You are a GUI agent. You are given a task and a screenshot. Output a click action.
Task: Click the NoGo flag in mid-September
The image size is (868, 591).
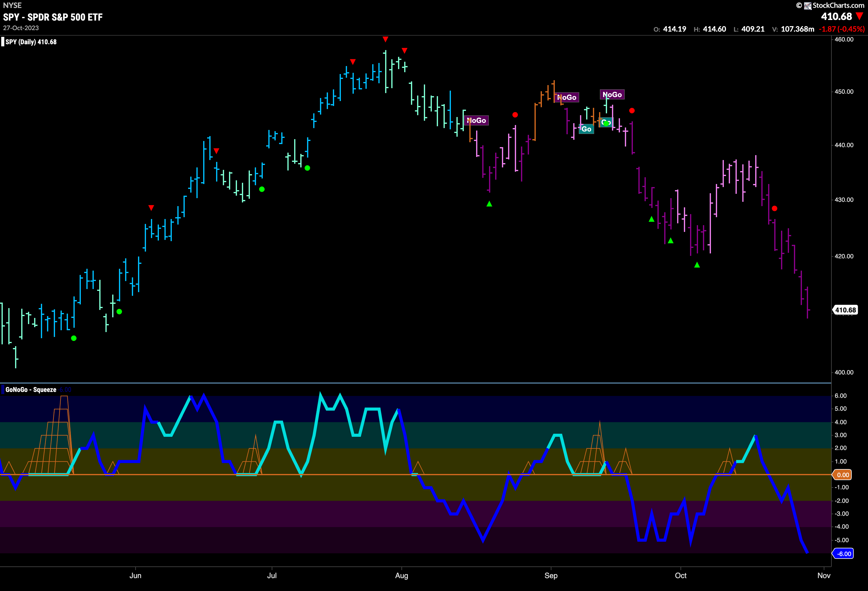click(612, 94)
